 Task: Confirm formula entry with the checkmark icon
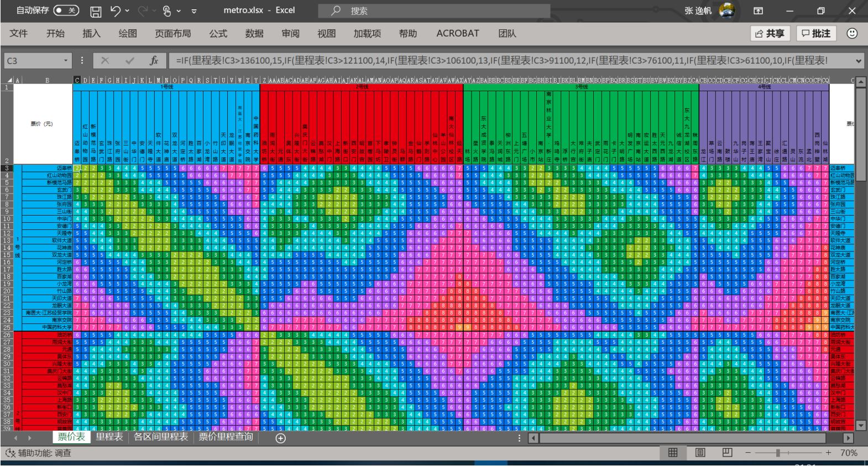click(129, 61)
